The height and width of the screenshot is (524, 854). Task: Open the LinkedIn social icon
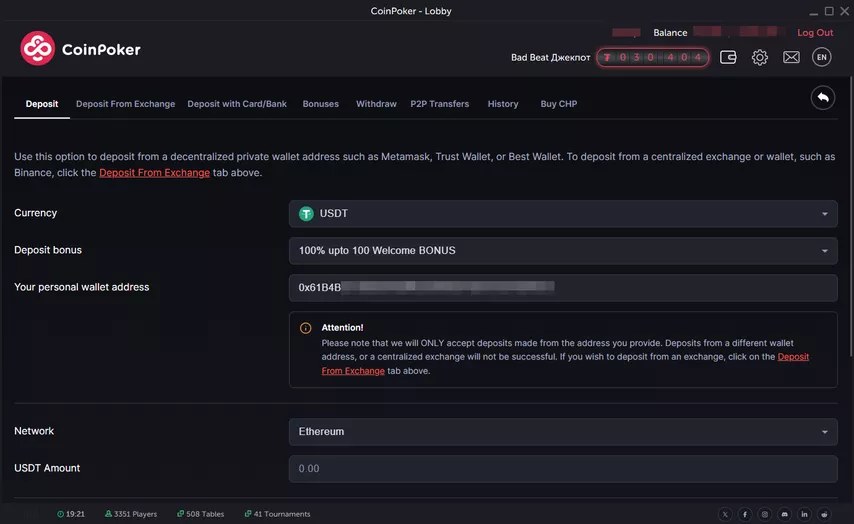(x=804, y=514)
